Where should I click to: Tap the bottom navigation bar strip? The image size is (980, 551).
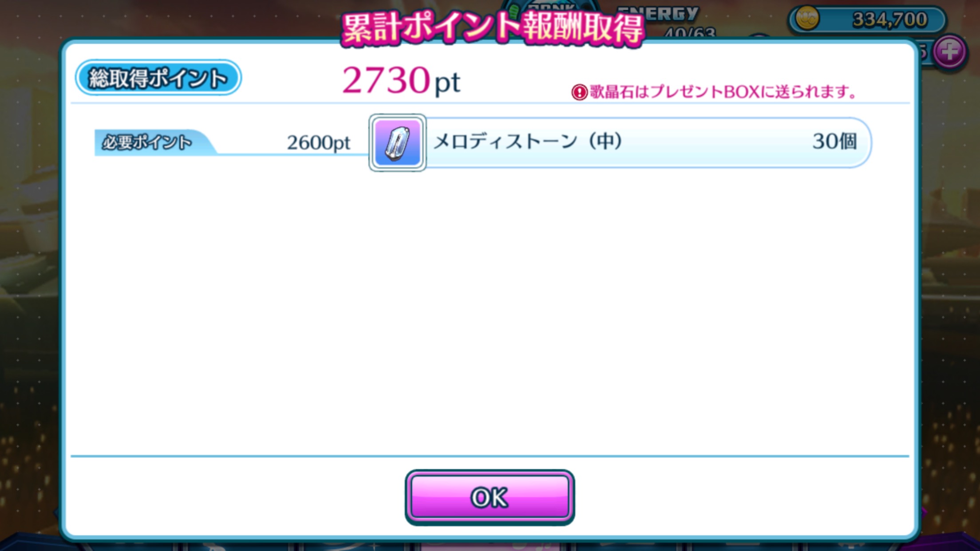490,546
